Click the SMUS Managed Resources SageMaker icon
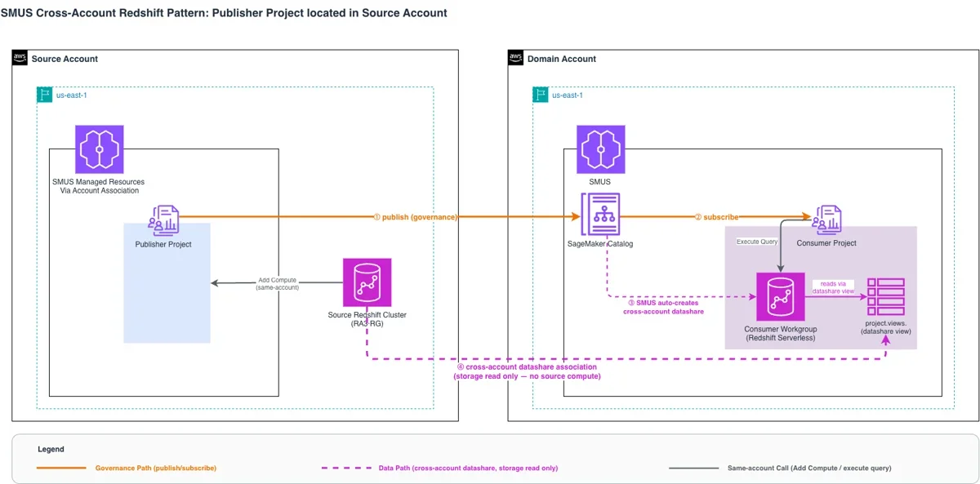Screen dimensions: 980x484 click(100, 149)
